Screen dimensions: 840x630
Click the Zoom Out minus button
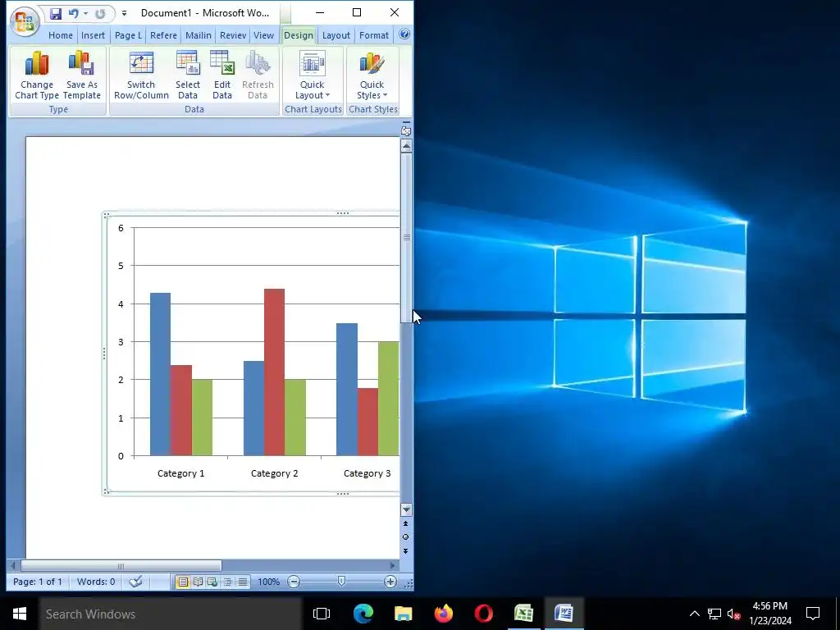coord(294,582)
